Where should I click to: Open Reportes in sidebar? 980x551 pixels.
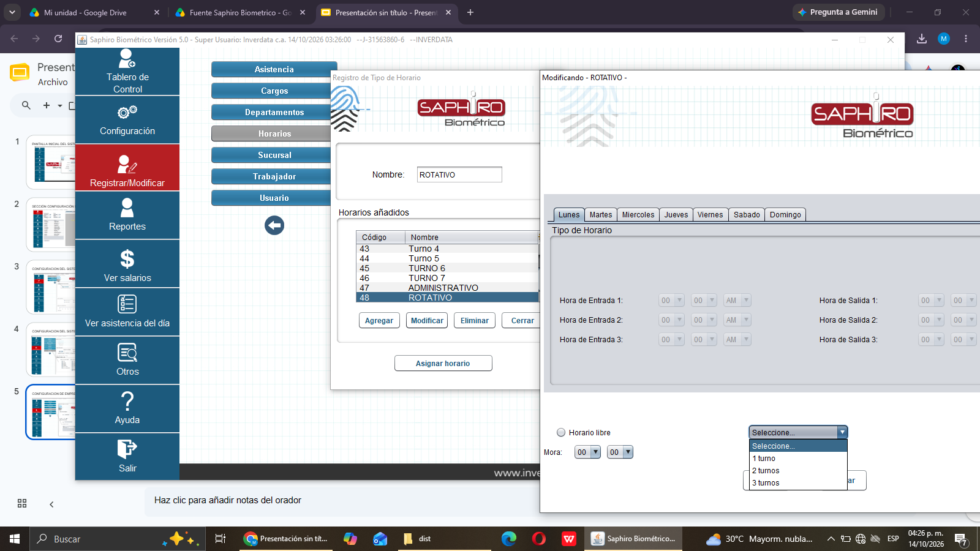[127, 216]
